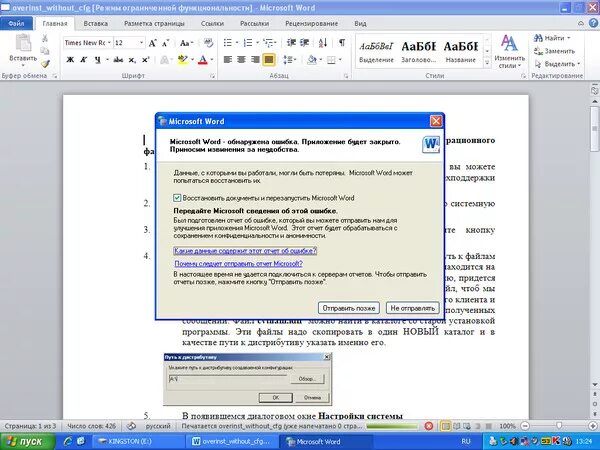Switch to the Вид tab

tap(360, 23)
